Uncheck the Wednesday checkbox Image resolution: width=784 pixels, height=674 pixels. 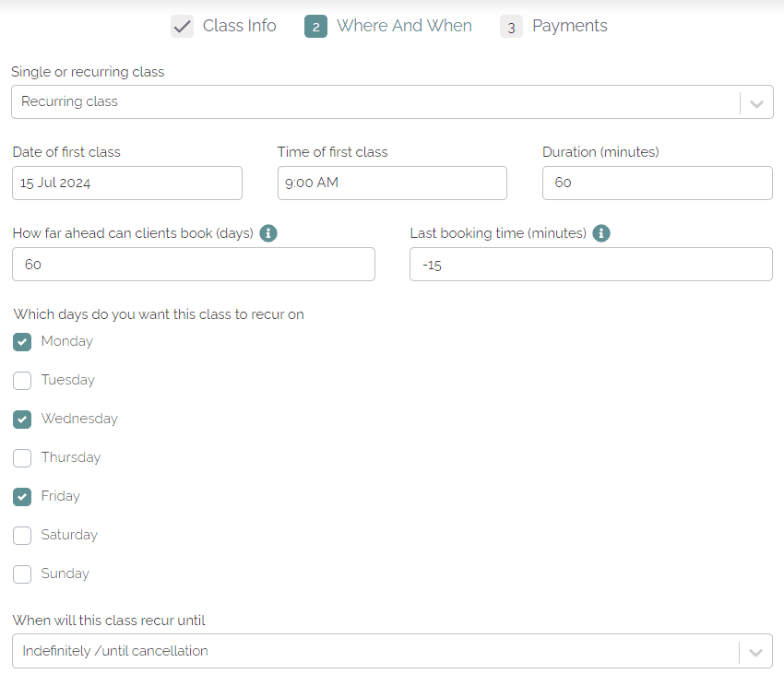[x=22, y=420]
